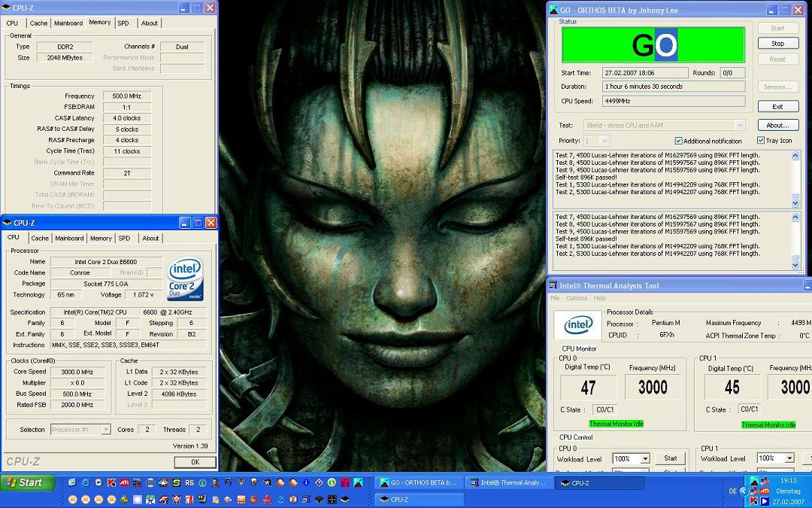Launch Internet Explorer from the quick launch bar

tap(86, 482)
